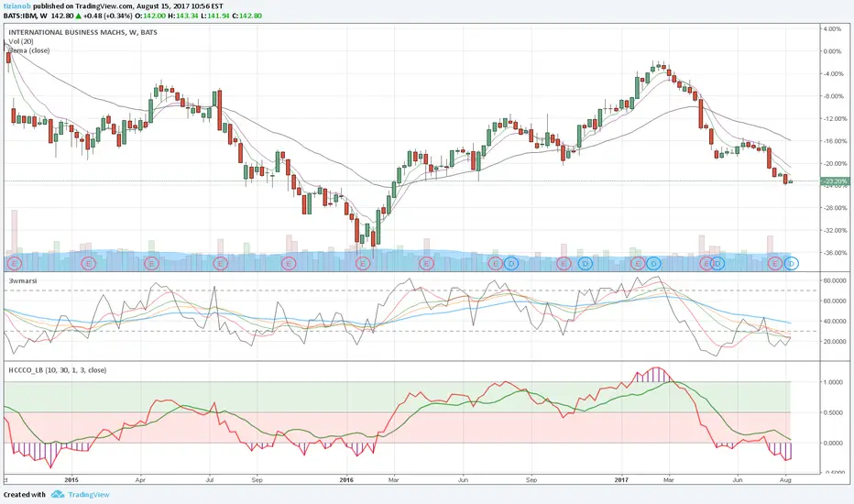Open the dividend D marker at May 2017
The height and width of the screenshot is (504, 854).
click(x=717, y=264)
